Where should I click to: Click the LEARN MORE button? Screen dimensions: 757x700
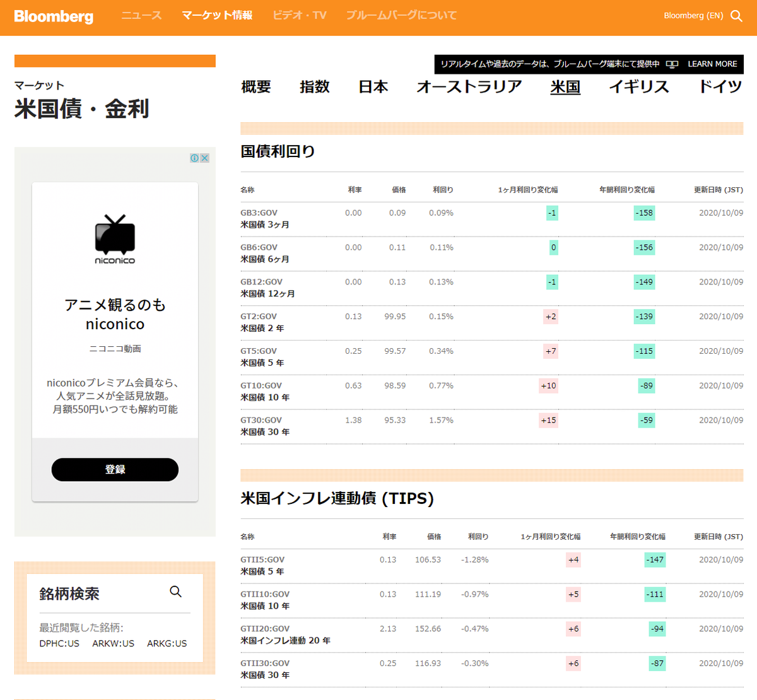712,64
